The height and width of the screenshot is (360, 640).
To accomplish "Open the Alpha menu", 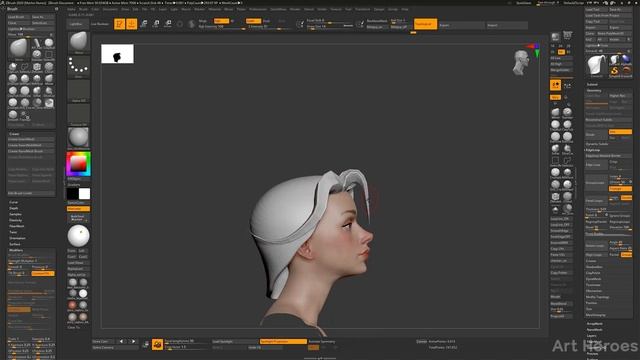I will (x=71, y=9).
